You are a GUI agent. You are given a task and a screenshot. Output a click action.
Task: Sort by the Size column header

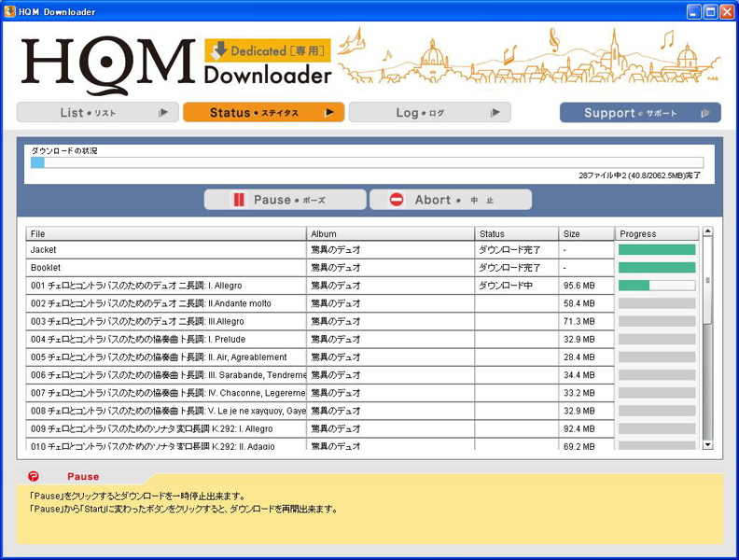[586, 233]
